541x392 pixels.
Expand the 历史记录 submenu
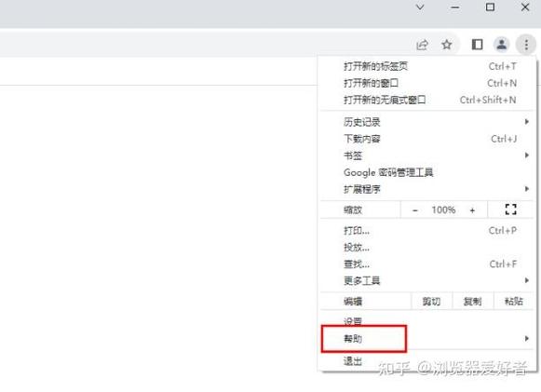pos(427,122)
